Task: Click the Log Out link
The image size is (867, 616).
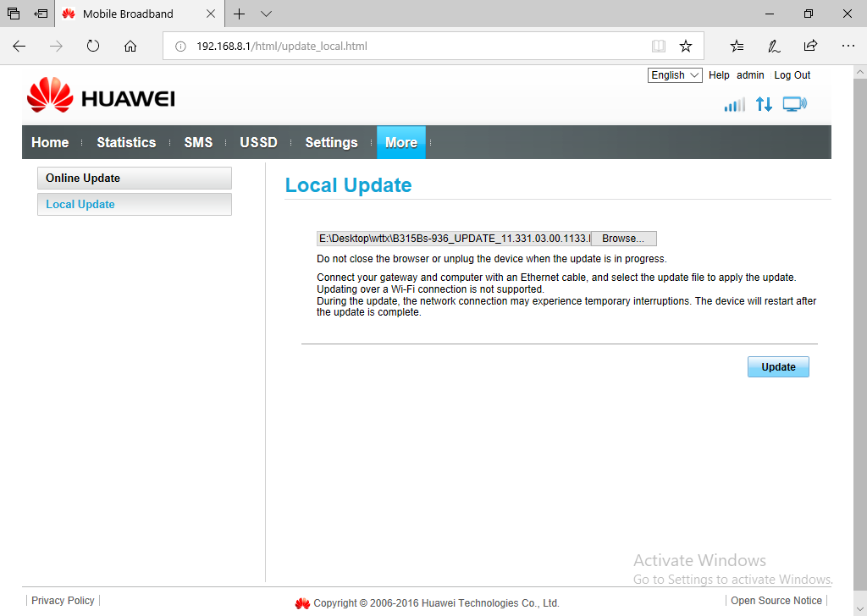Action: (792, 75)
